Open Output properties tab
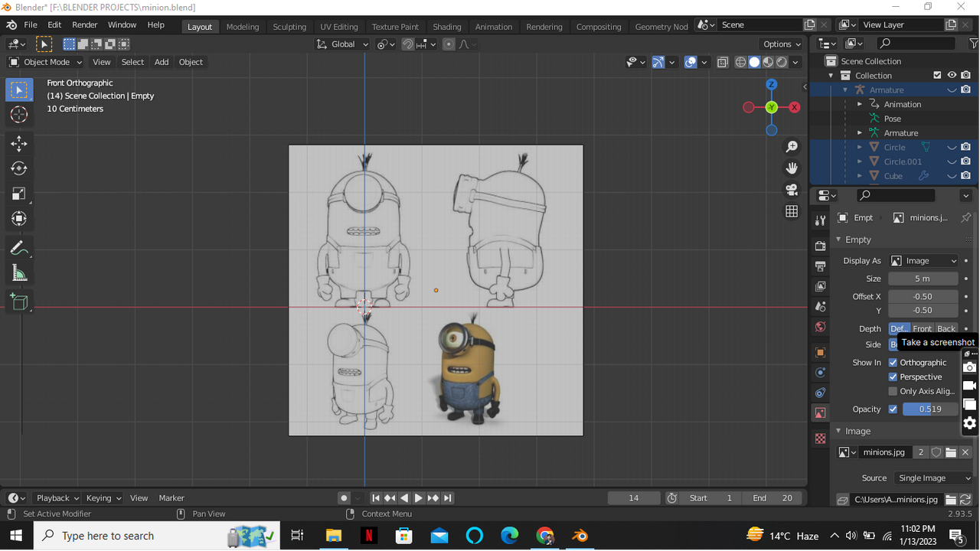Viewport: 980px width, 551px height. pyautogui.click(x=820, y=266)
